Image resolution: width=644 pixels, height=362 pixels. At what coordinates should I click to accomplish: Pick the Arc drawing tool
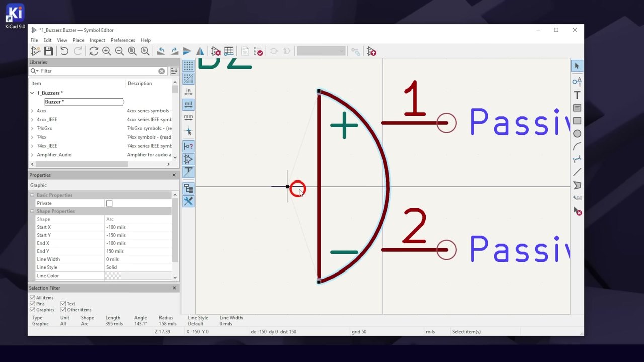[577, 147]
